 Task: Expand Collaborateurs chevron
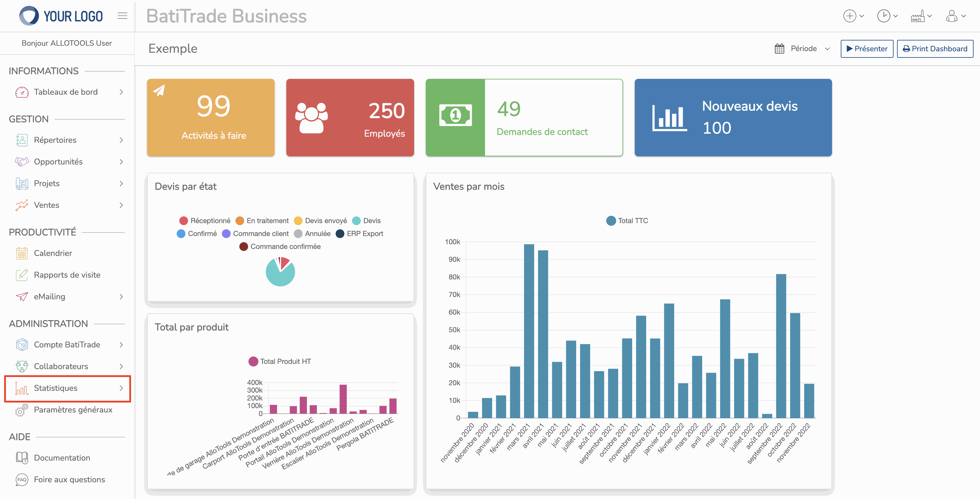(121, 366)
